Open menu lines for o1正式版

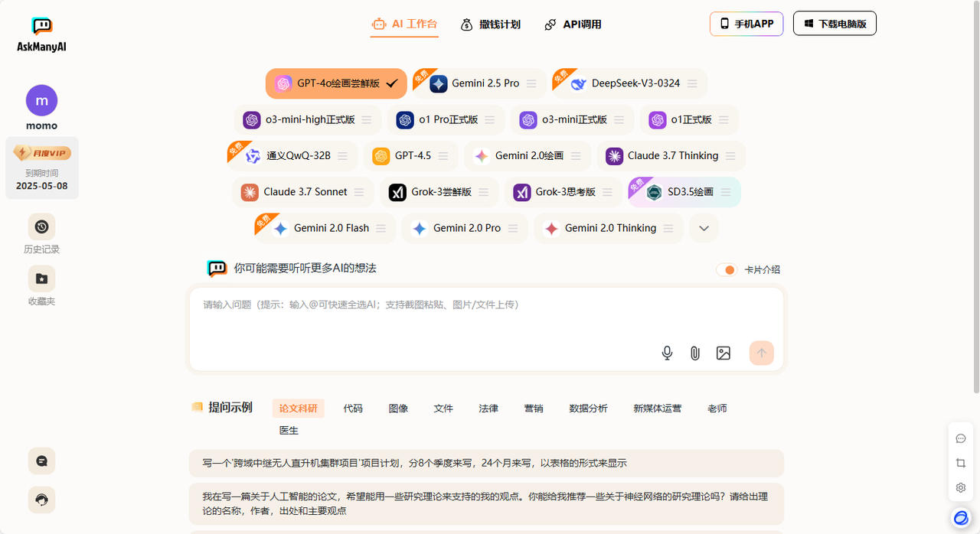click(724, 120)
